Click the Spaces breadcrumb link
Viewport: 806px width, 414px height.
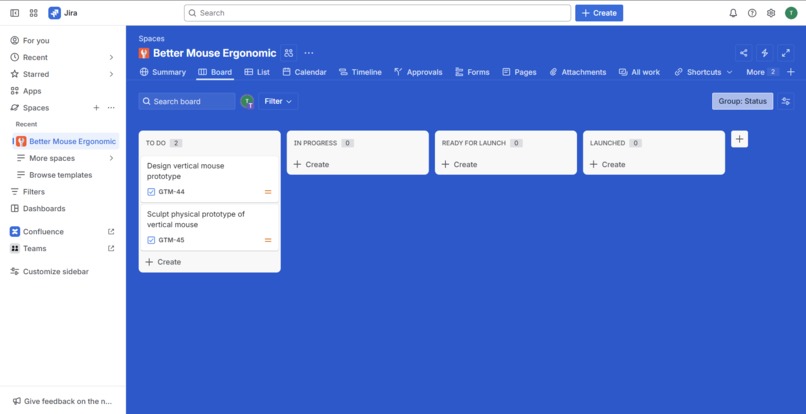coord(151,39)
